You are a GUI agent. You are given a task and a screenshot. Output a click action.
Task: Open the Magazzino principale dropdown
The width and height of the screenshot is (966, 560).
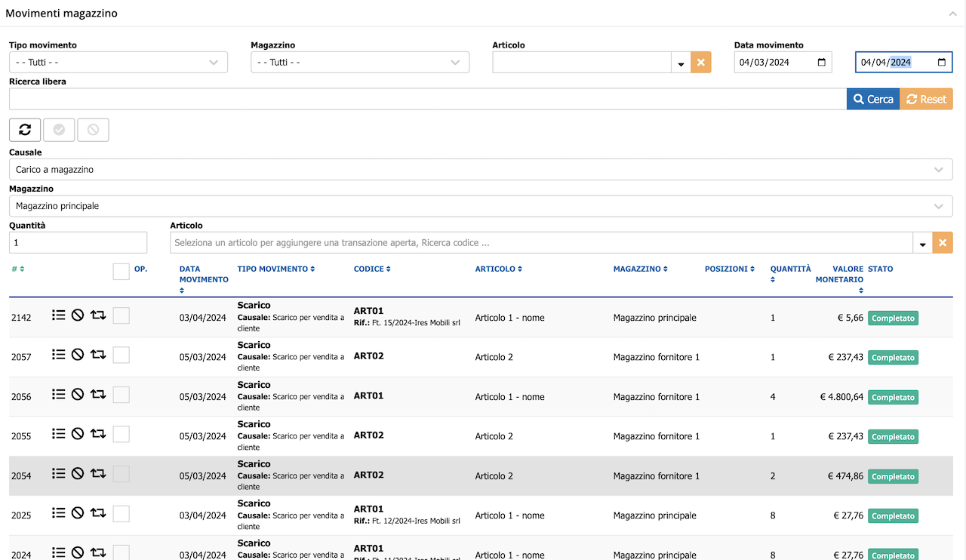click(x=481, y=206)
